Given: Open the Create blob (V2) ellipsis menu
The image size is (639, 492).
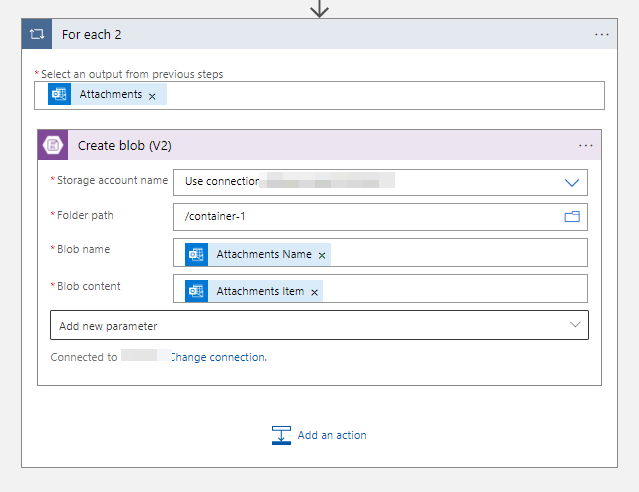Looking at the screenshot, I should coord(586,145).
